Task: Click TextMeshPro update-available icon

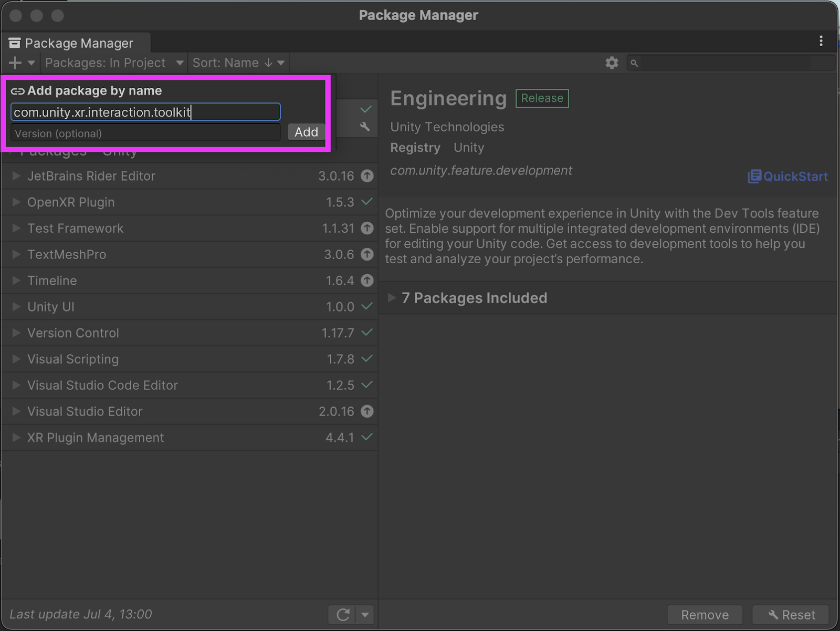Action: [x=367, y=254]
